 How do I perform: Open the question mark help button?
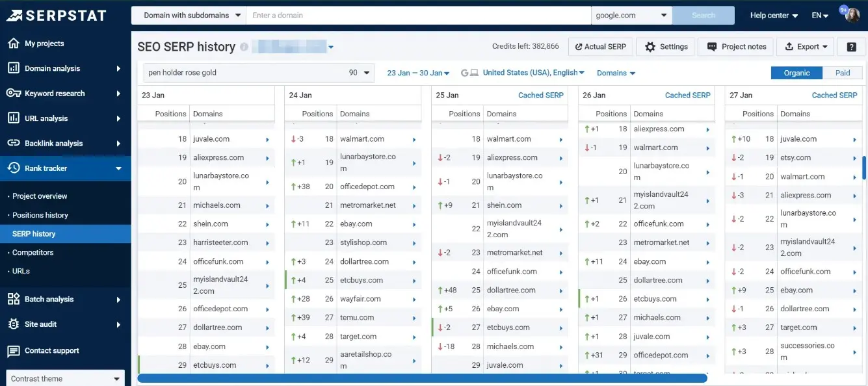851,47
